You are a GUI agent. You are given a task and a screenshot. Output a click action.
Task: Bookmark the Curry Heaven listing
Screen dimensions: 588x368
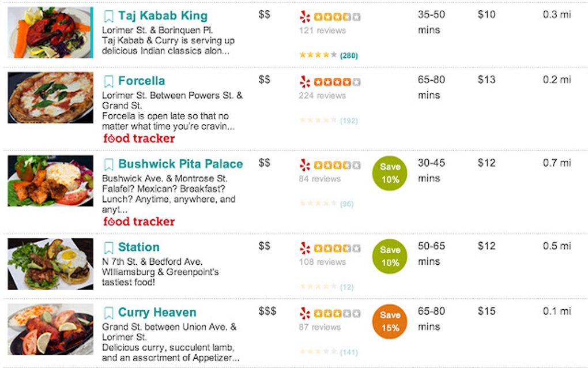pyautogui.click(x=108, y=313)
